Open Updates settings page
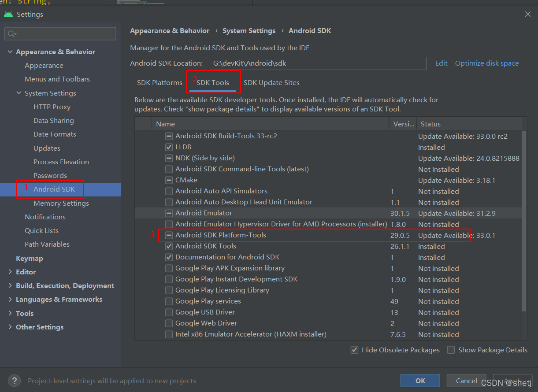Screen dimensions: 538x392 47,148
